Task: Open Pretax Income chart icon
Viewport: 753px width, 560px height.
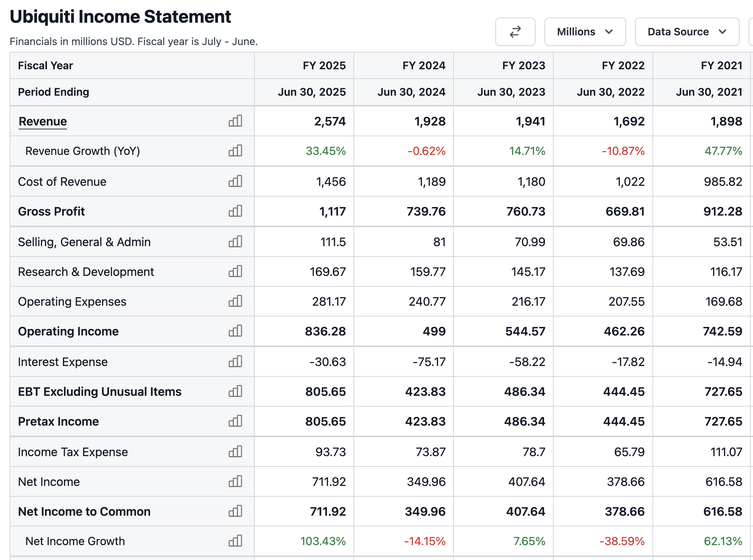Action: point(235,421)
